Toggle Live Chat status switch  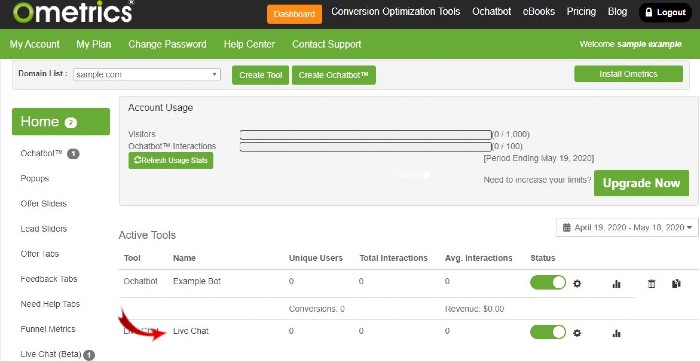click(x=548, y=332)
